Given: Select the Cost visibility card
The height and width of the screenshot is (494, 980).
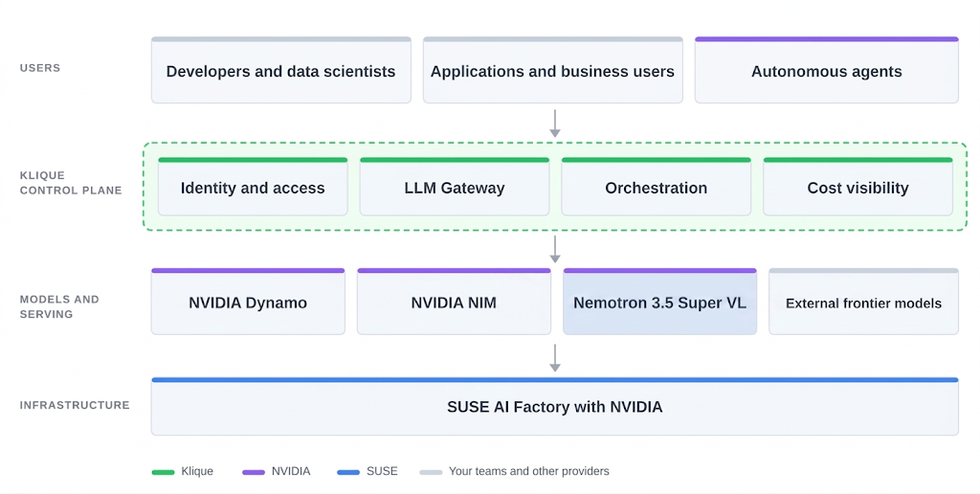Looking at the screenshot, I should (x=858, y=187).
